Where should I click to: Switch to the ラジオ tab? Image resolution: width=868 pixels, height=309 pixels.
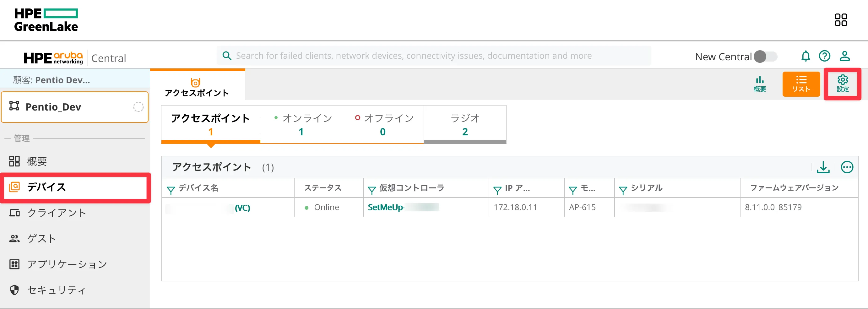465,124
